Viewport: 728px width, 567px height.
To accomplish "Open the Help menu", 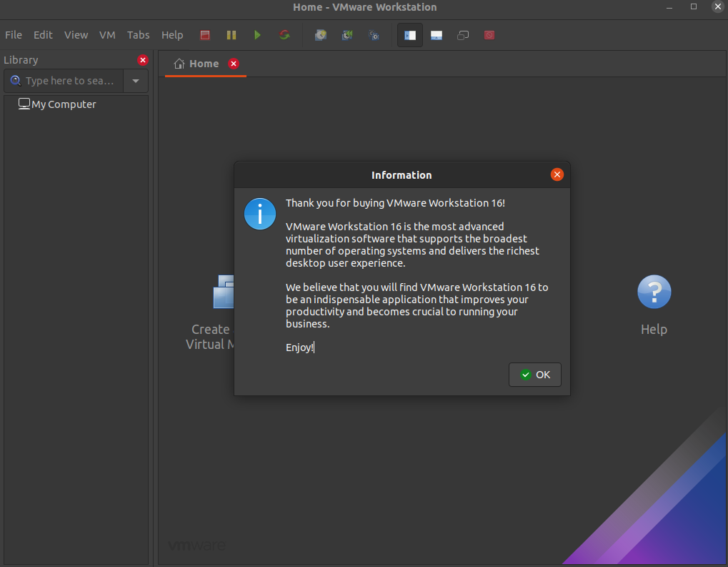I will coord(172,35).
